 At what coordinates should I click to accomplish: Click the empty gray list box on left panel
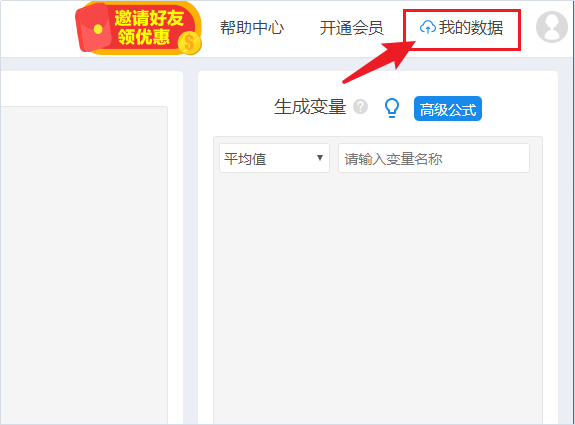84,265
